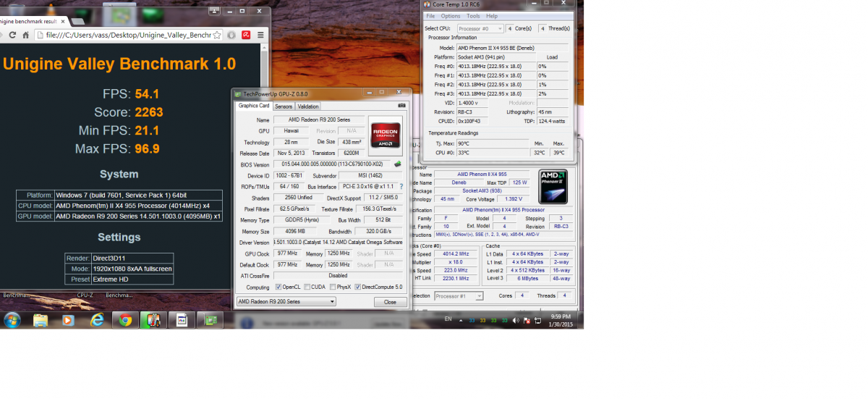Click the CPU #0 temperature 33°C in Core Temp
This screenshot has width=868, height=399.
point(493,153)
